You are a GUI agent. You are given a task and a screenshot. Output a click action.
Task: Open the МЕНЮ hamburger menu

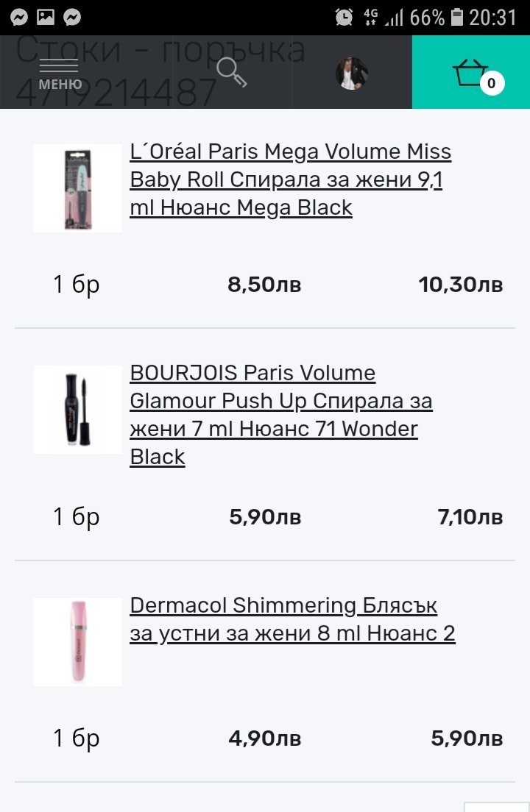(x=58, y=74)
